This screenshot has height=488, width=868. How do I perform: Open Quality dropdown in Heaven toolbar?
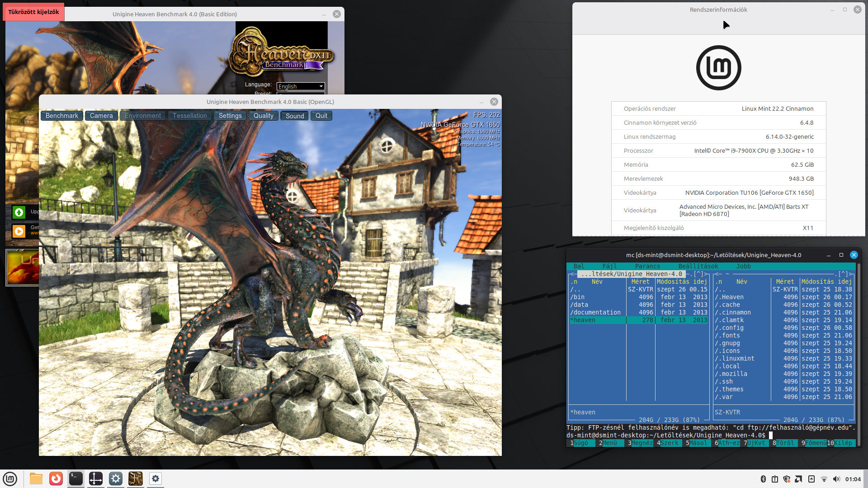pos(264,116)
